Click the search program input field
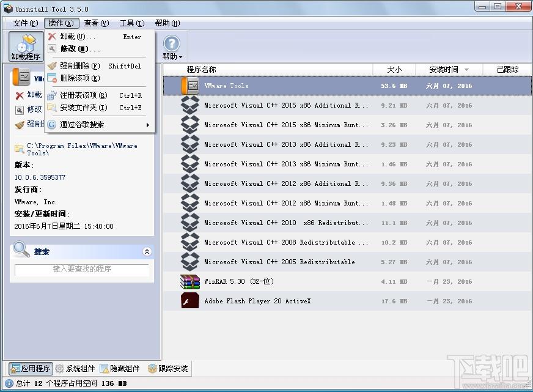Screen dimensions: 533x392 (x=82, y=269)
